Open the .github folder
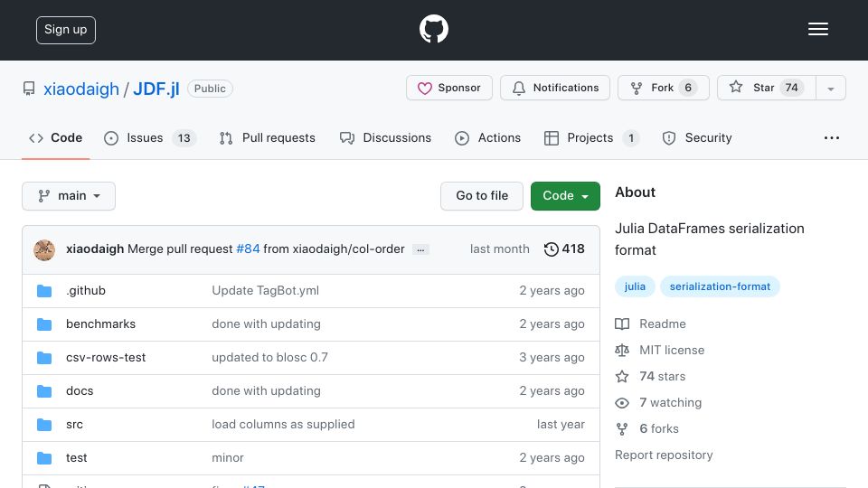Screen dimensions: 868x488 click(86, 290)
